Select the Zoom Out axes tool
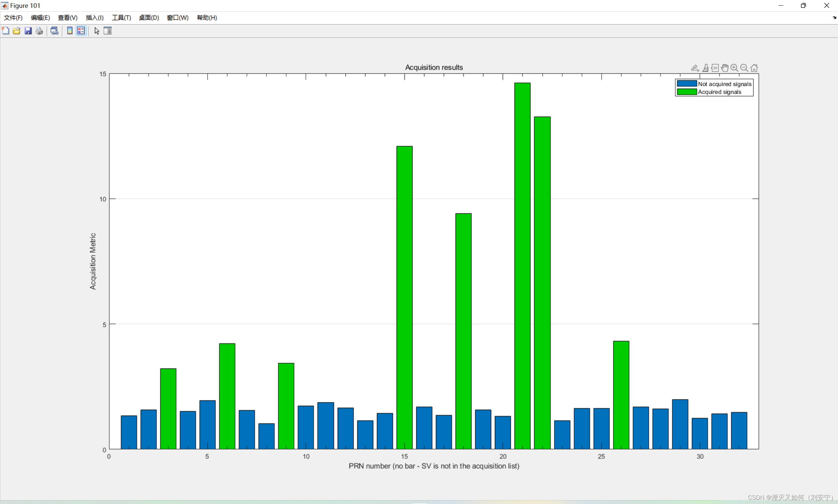The width and height of the screenshot is (838, 504). 744,68
